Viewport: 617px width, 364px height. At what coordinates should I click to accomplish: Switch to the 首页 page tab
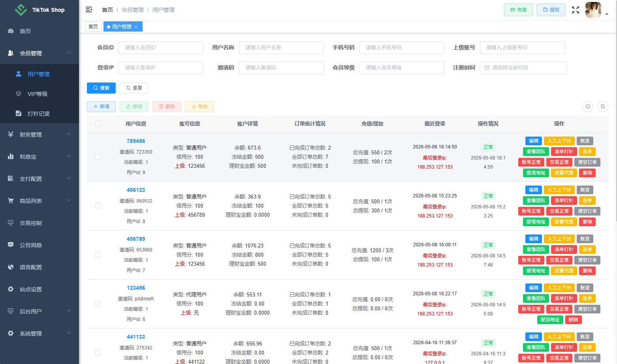point(93,26)
